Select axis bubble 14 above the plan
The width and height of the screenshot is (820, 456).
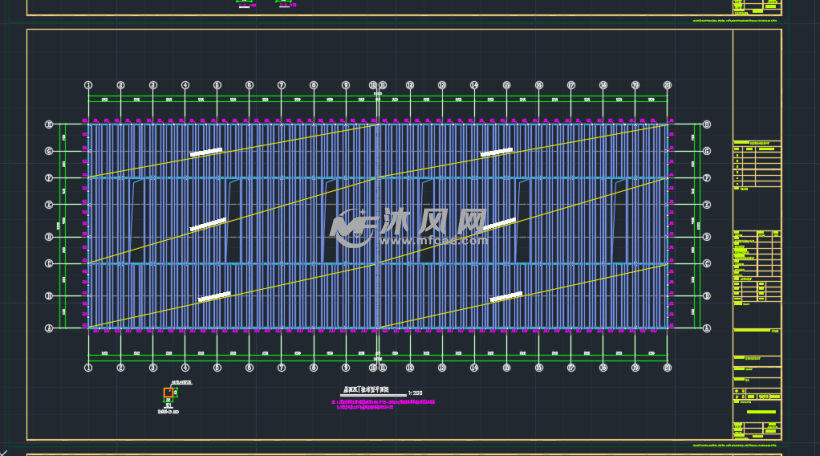tap(474, 85)
